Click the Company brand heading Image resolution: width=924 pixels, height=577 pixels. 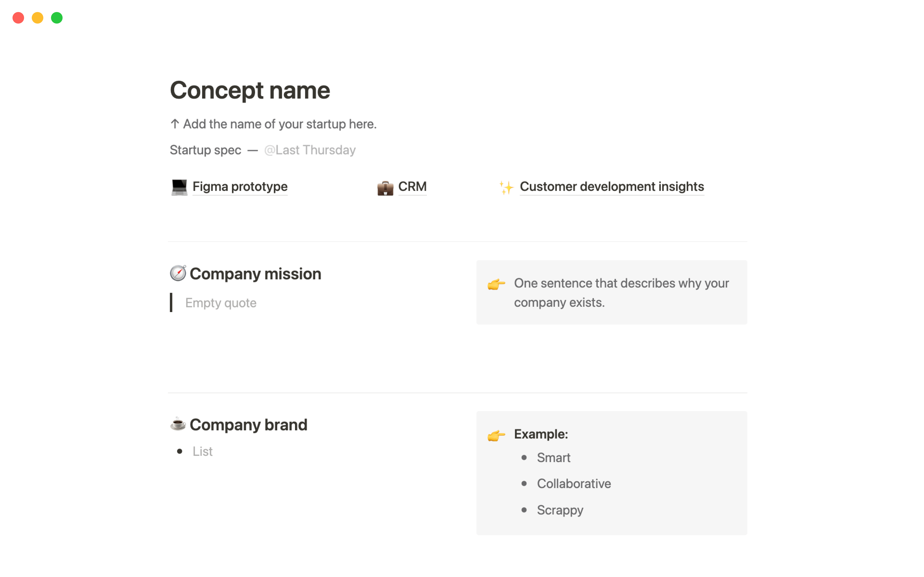[248, 425]
